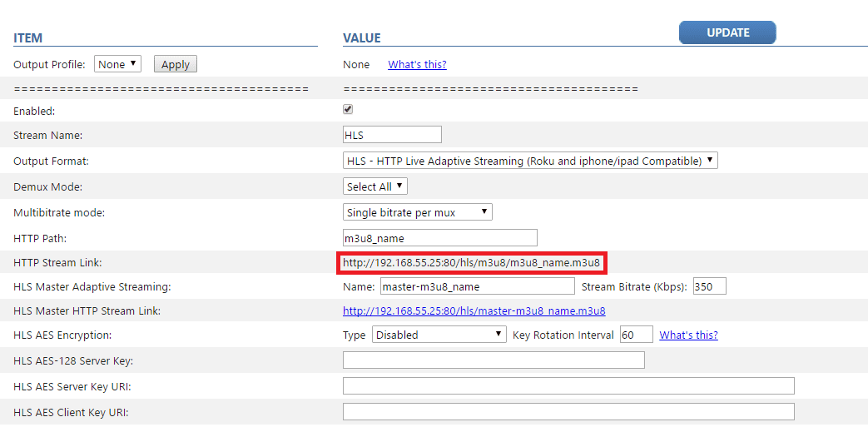Click the ITEM column header
868x432 pixels.
(x=27, y=38)
